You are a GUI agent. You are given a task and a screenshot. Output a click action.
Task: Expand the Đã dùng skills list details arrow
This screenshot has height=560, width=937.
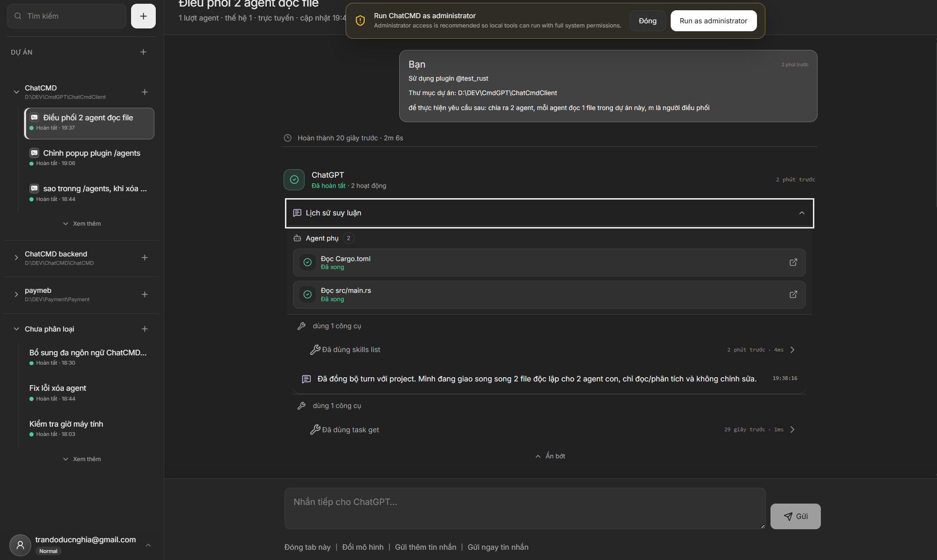pos(792,350)
